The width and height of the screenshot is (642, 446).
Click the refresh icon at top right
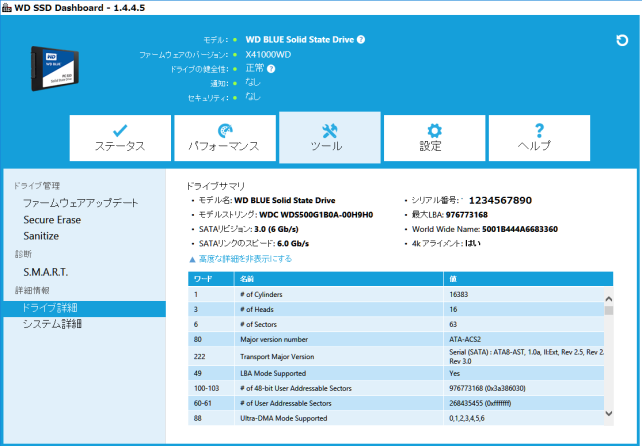pos(622,40)
